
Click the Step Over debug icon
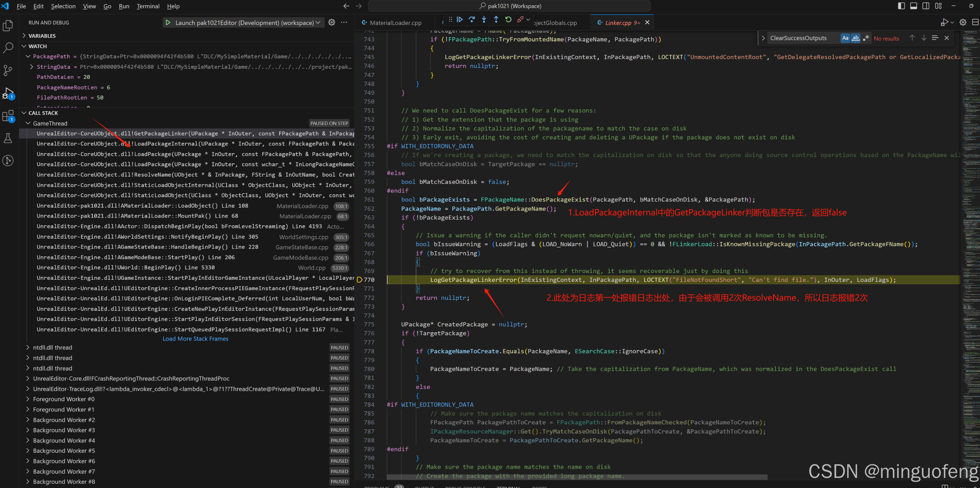point(472,19)
